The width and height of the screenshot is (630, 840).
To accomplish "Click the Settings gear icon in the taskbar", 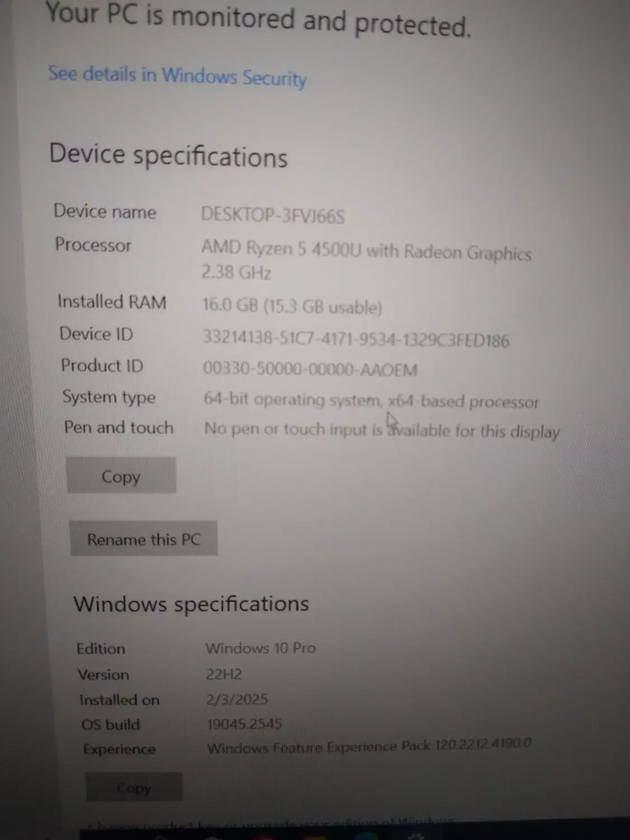I will click(416, 836).
